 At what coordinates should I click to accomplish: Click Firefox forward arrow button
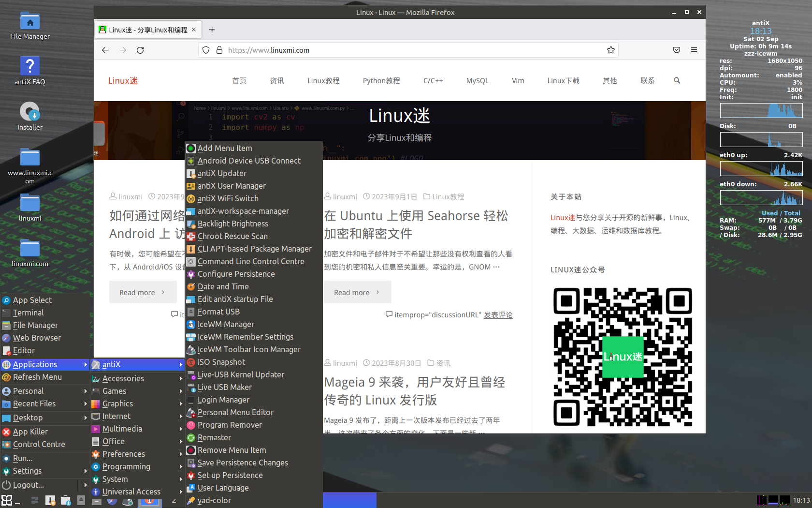pyautogui.click(x=123, y=50)
